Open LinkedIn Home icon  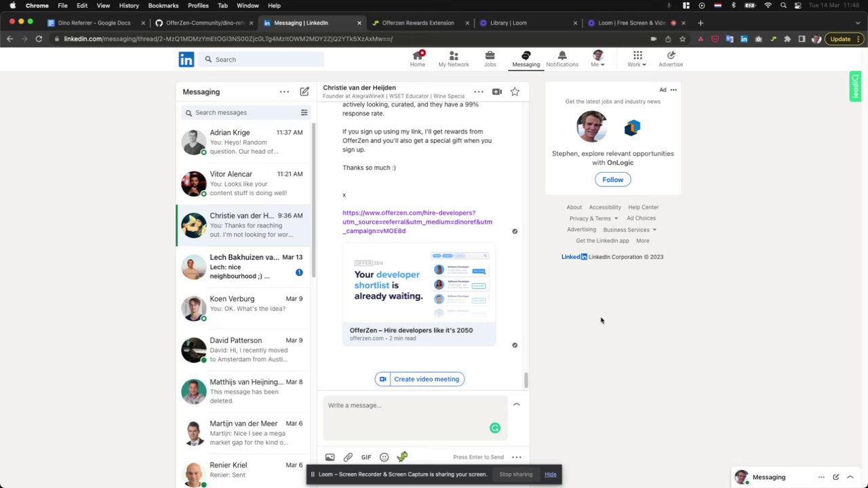tap(418, 59)
